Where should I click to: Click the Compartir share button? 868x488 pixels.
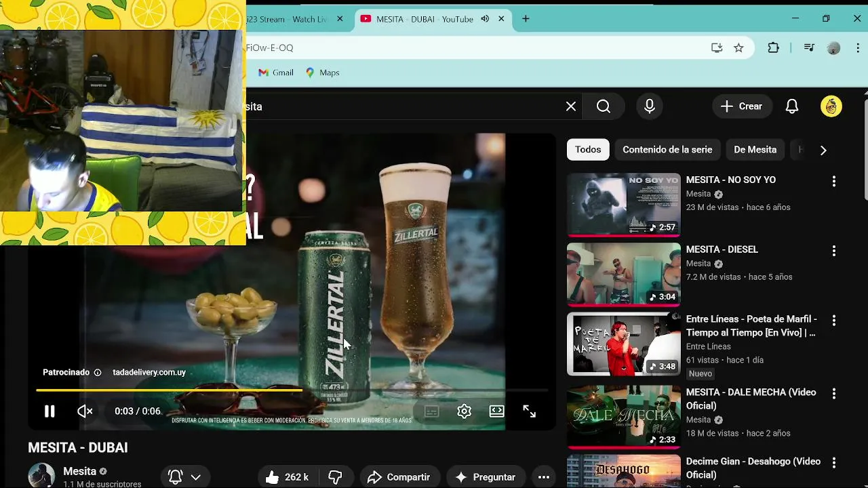399,477
